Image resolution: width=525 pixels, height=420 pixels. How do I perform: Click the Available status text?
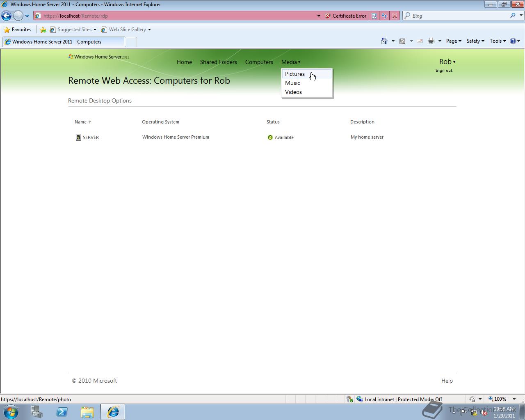tap(284, 137)
